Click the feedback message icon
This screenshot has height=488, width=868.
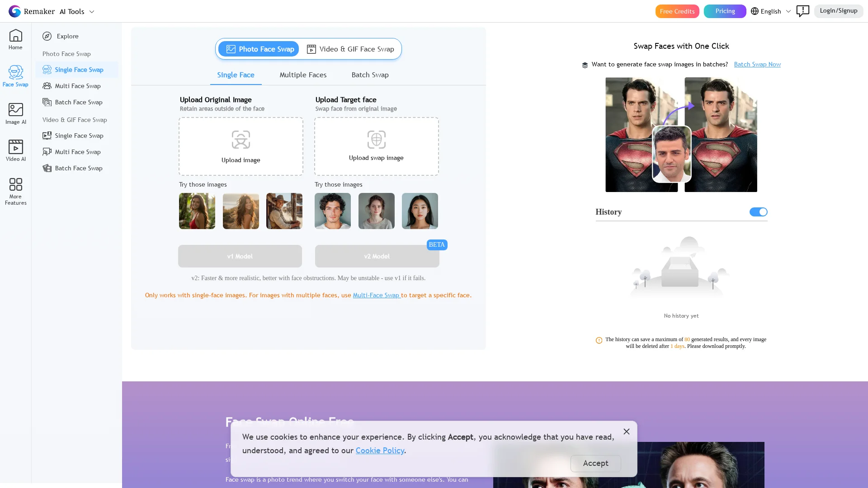802,11
